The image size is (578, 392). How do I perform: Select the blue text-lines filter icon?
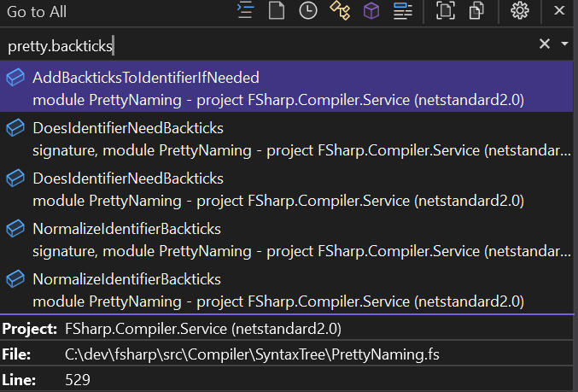tap(403, 11)
